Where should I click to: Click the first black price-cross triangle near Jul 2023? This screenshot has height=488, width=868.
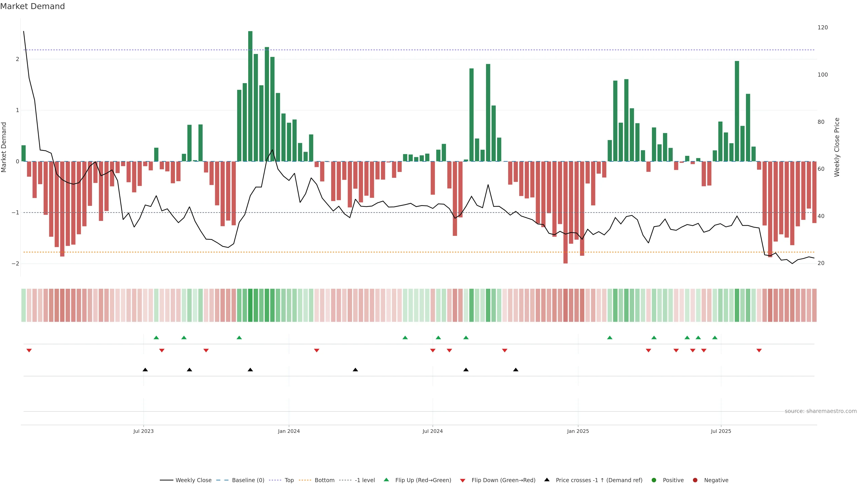[x=145, y=370]
